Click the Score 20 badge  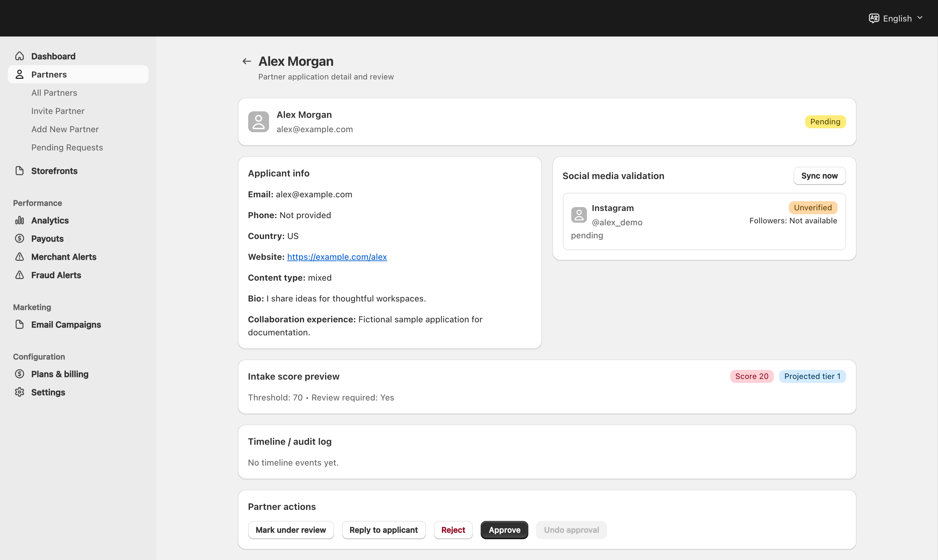pos(751,376)
